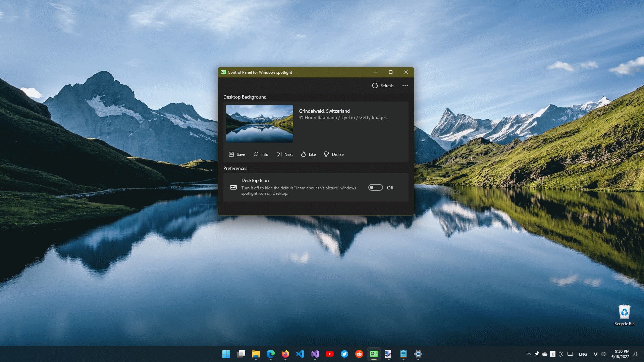Like the current spotlight image
This screenshot has height=362, width=644.
pos(308,154)
